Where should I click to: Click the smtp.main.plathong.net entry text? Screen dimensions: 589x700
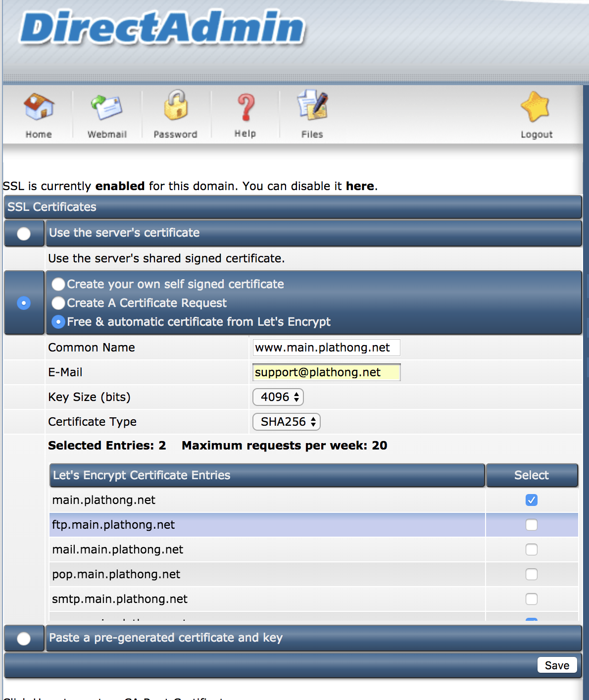120,599
